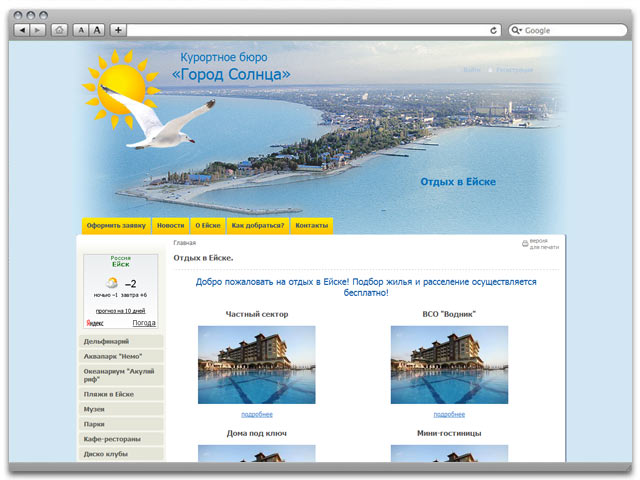Open the Мини-гостиницы thumbnail
640x480 pixels.
pos(449,453)
